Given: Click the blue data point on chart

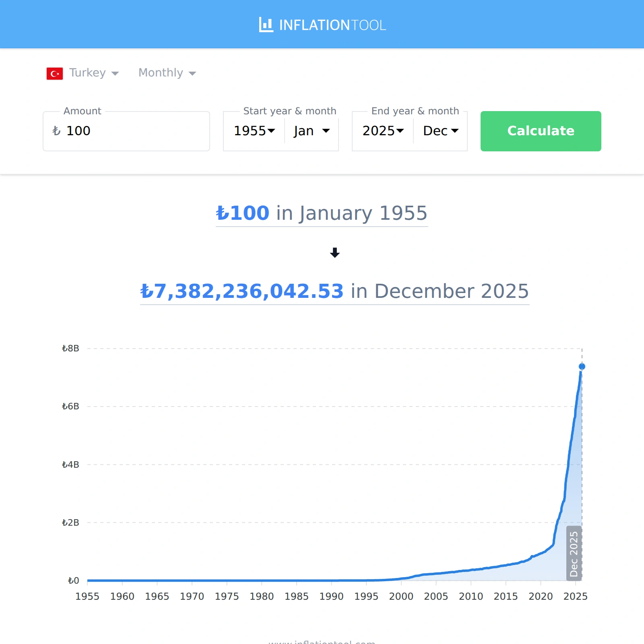Looking at the screenshot, I should (582, 366).
